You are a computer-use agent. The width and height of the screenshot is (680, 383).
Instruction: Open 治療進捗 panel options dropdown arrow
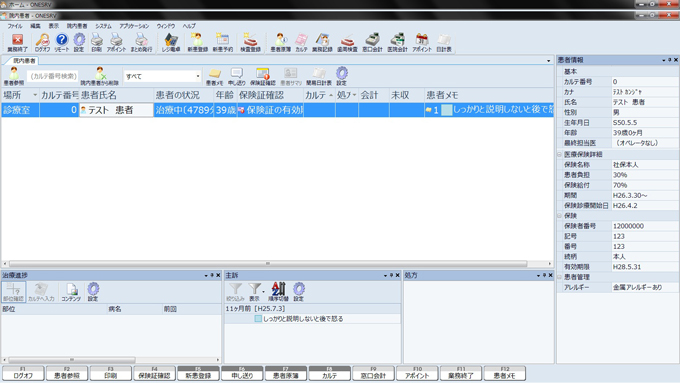point(206,276)
